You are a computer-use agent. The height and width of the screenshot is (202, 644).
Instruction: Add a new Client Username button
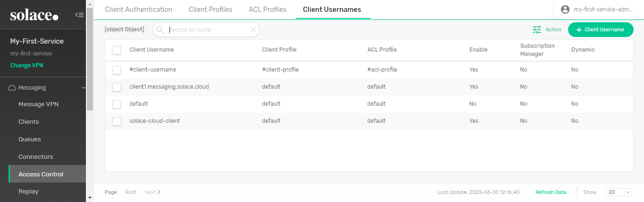[600, 29]
